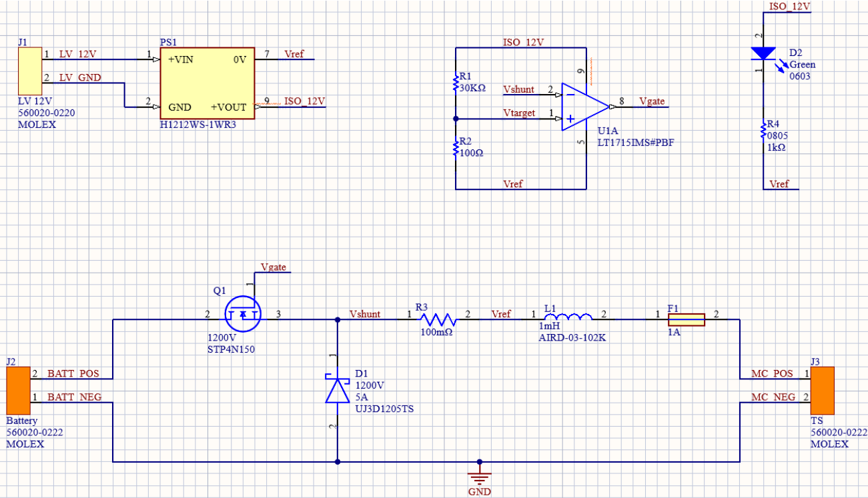
Task: Select the 1A fuse rating text
Action: (x=674, y=332)
